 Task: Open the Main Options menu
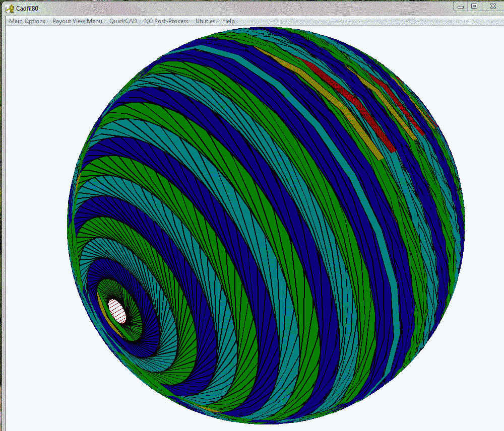[x=27, y=21]
